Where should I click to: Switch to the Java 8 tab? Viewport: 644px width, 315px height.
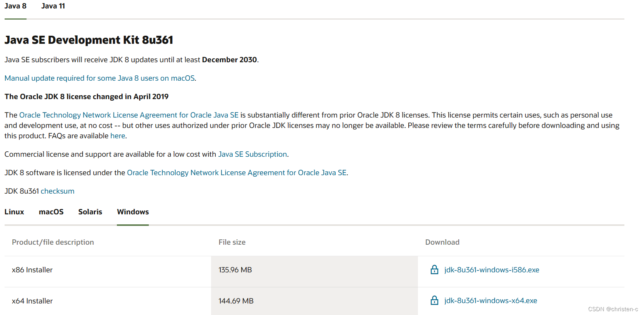[15, 6]
